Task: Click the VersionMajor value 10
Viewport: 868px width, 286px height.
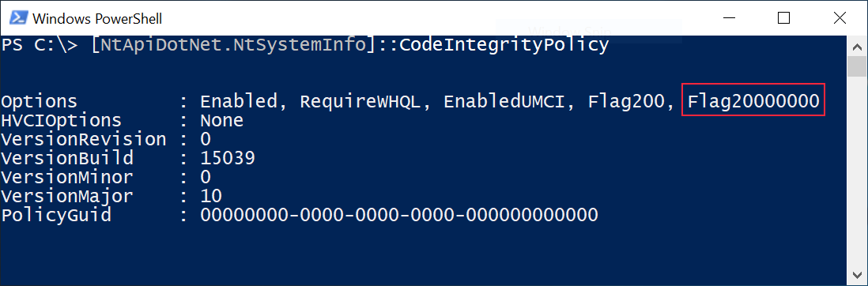Action: pos(211,196)
